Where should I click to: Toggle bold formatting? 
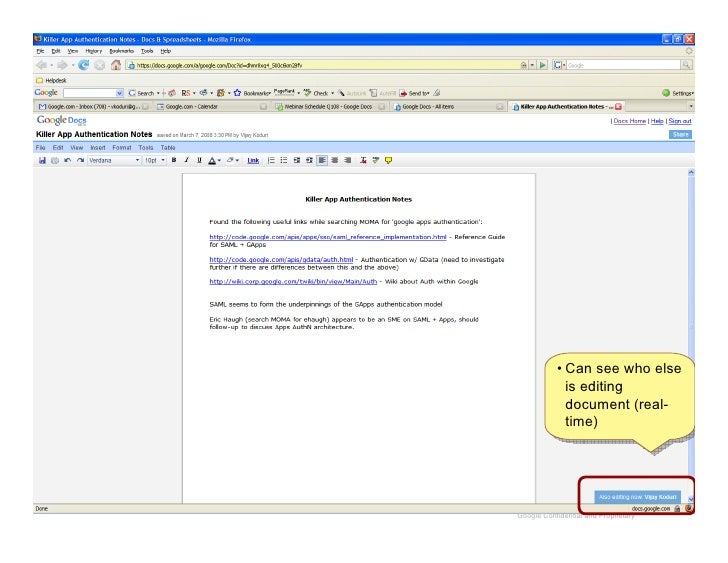(174, 160)
